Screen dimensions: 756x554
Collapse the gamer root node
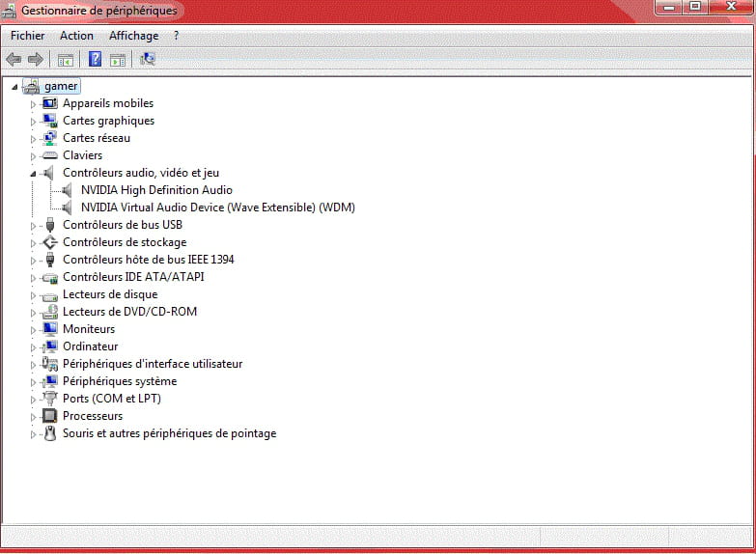coord(14,87)
